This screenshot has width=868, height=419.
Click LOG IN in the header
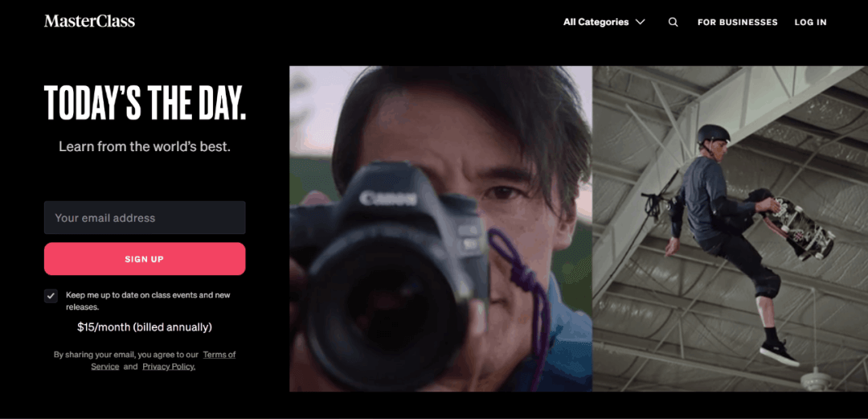point(810,23)
